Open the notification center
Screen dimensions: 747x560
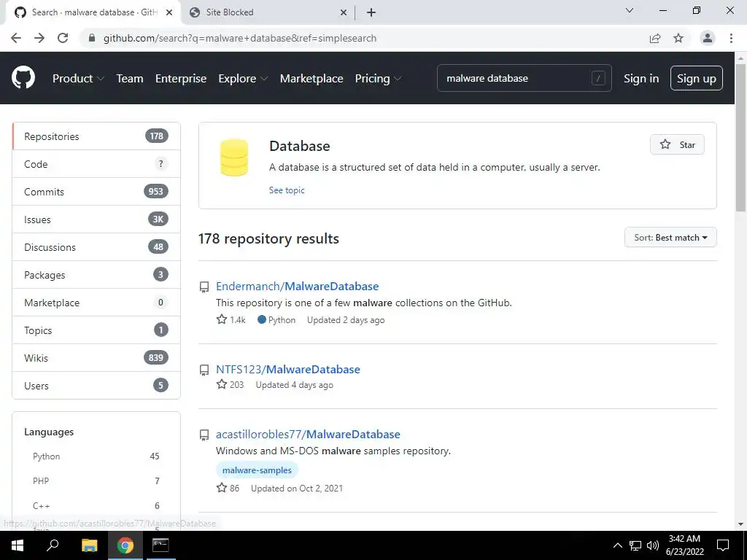pos(723,545)
